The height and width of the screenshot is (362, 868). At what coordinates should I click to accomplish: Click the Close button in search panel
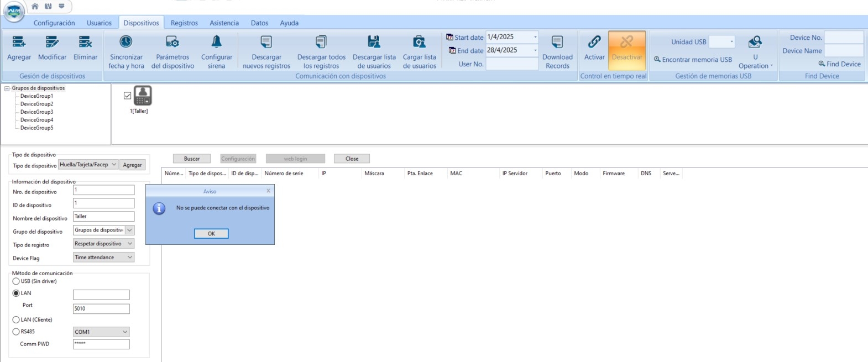[x=352, y=159]
